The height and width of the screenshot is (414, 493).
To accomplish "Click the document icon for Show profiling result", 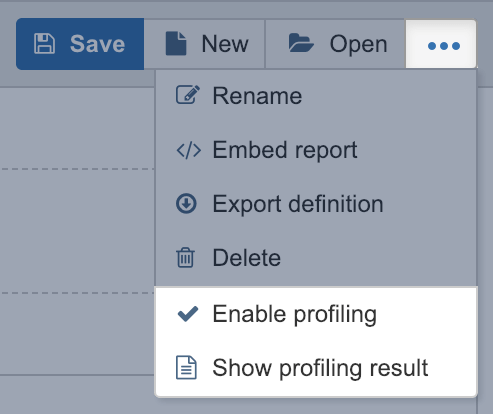I will (186, 368).
